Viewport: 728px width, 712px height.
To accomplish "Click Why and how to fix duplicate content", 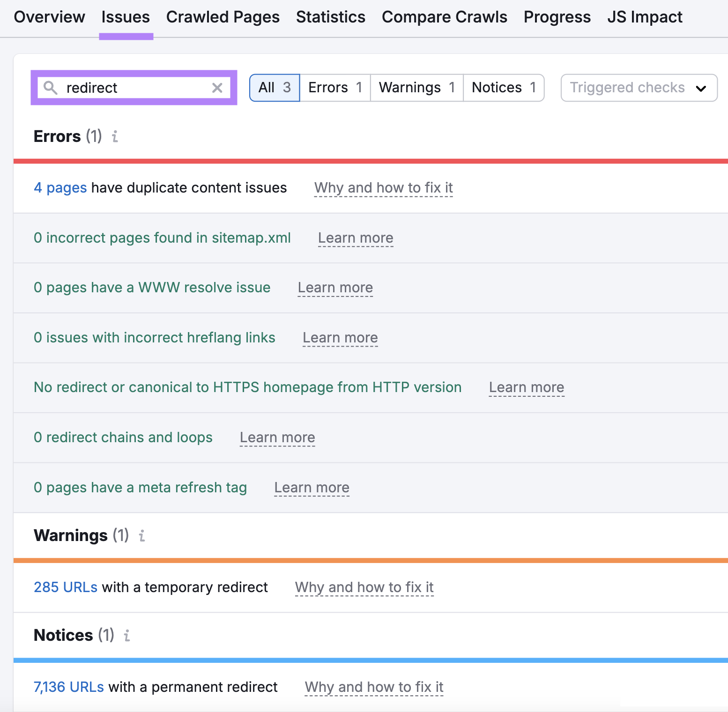I will pos(383,188).
